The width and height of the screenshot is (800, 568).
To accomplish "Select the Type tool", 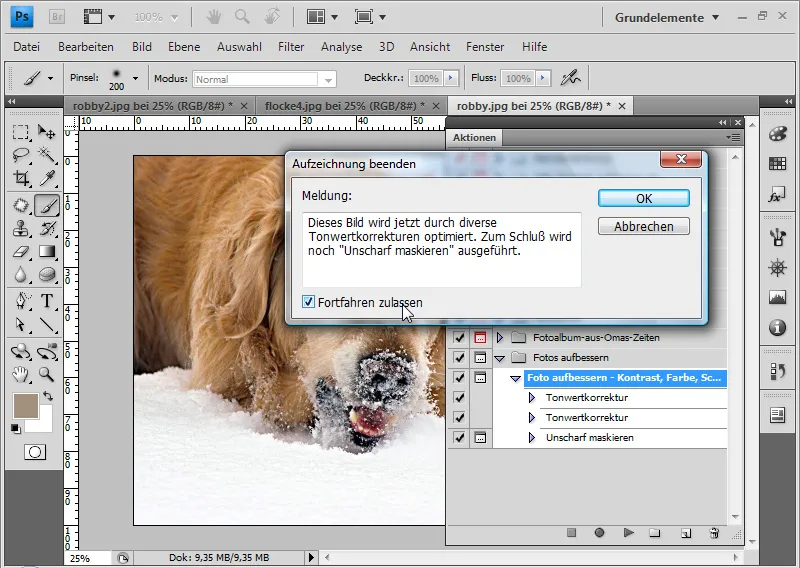I will [x=46, y=301].
